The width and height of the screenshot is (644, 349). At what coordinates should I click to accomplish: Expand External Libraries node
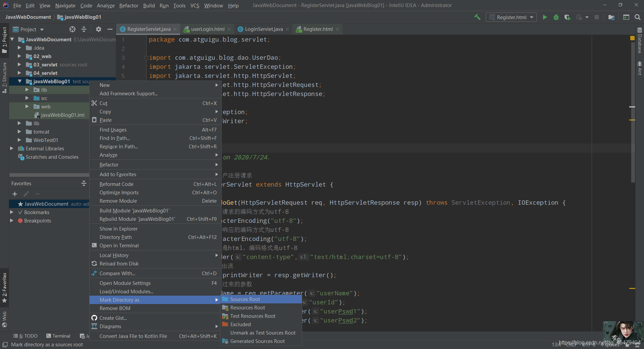coord(11,148)
